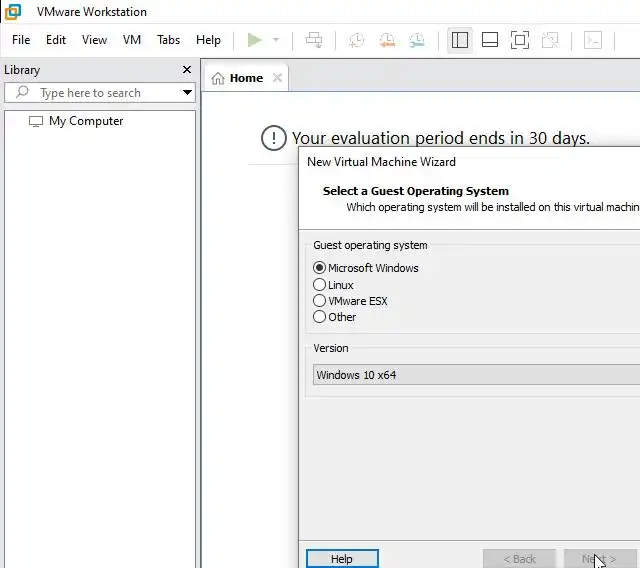The width and height of the screenshot is (640, 568).
Task: Open the Edit menu
Action: point(56,40)
